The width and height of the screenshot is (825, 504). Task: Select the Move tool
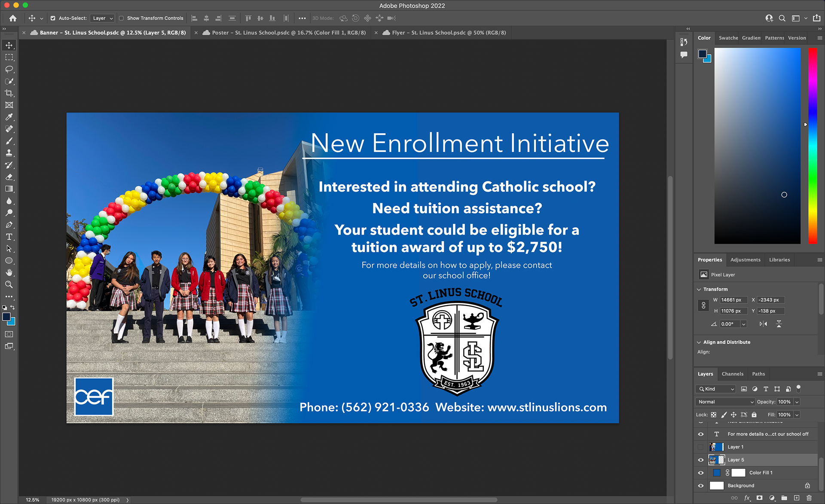[x=9, y=45]
